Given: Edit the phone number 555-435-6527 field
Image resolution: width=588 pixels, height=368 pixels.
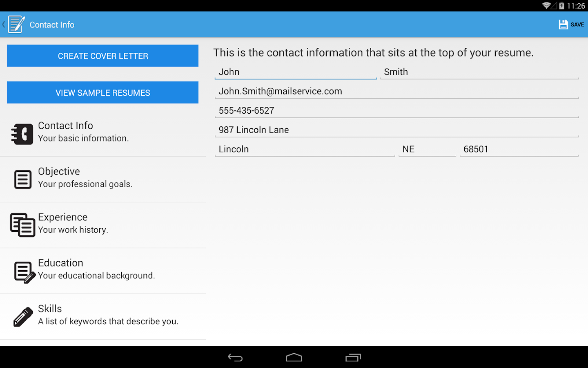Looking at the screenshot, I should click(397, 110).
